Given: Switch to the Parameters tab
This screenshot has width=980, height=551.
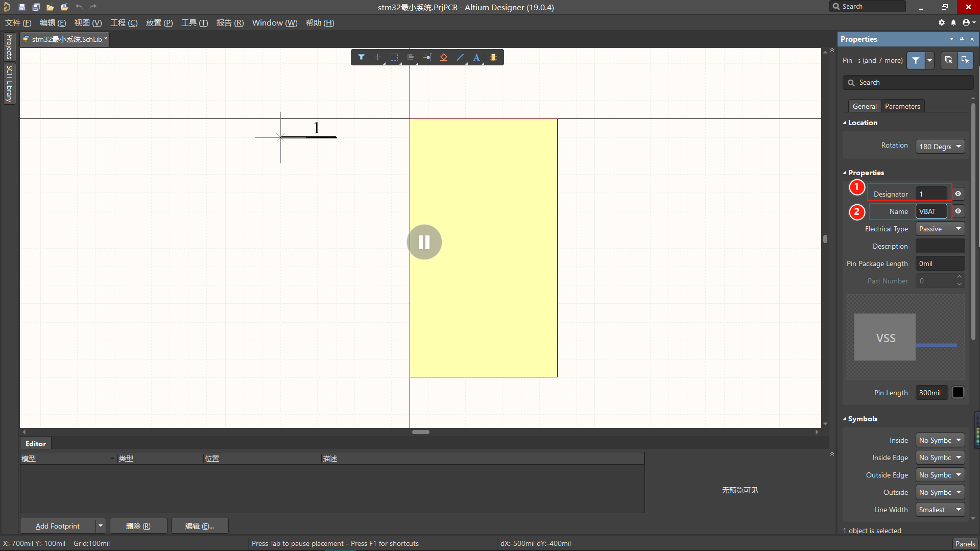Looking at the screenshot, I should pos(902,106).
